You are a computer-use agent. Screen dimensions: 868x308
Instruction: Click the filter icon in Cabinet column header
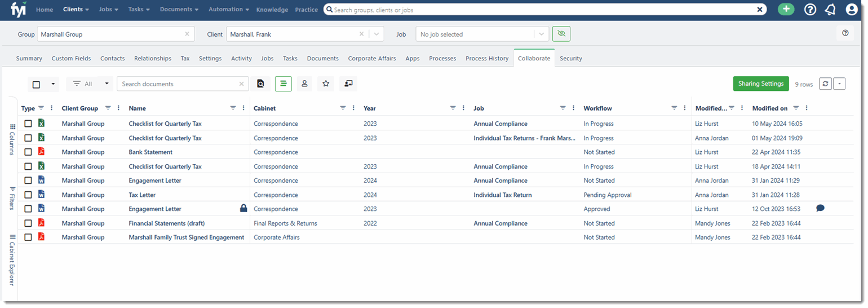[x=343, y=108]
